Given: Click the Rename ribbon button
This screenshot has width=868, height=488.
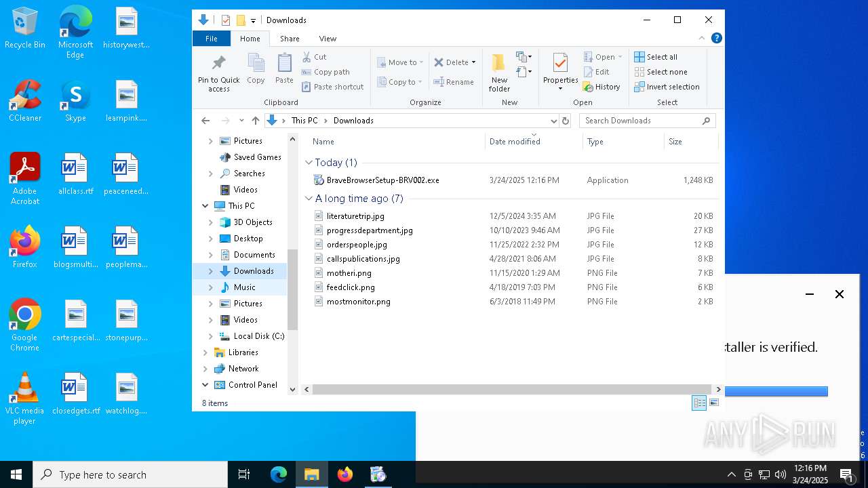Looking at the screenshot, I should pyautogui.click(x=454, y=82).
